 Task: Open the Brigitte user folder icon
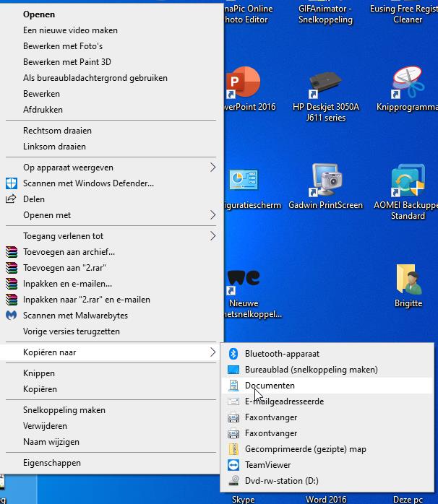pyautogui.click(x=408, y=282)
